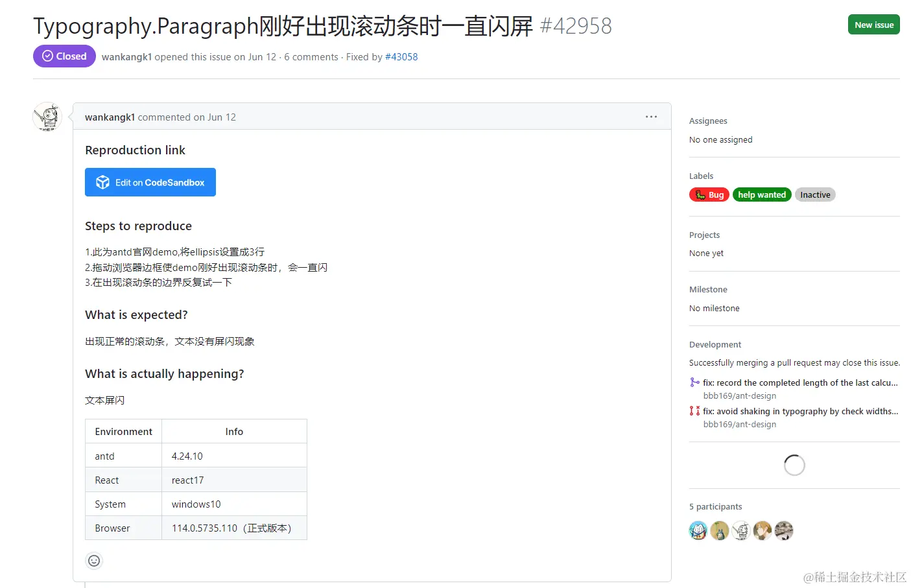Click the issue number #42958
This screenshot has width=911, height=588.
click(x=576, y=26)
